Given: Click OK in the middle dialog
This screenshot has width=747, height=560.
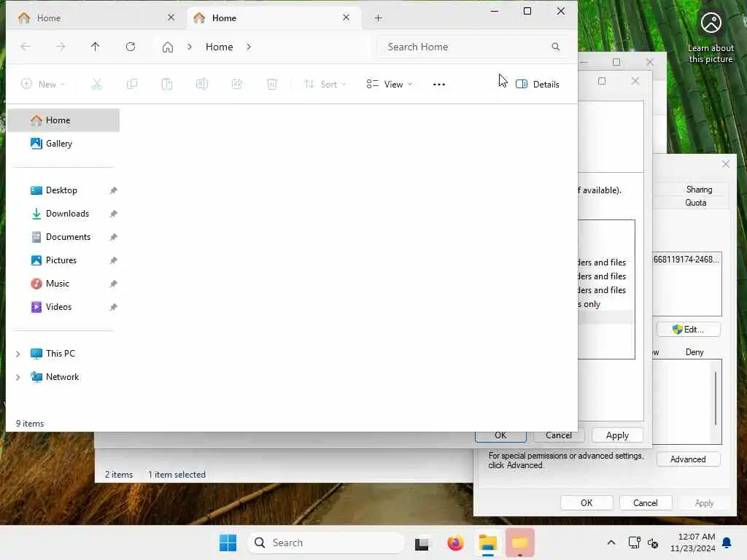Looking at the screenshot, I should click(x=500, y=436).
